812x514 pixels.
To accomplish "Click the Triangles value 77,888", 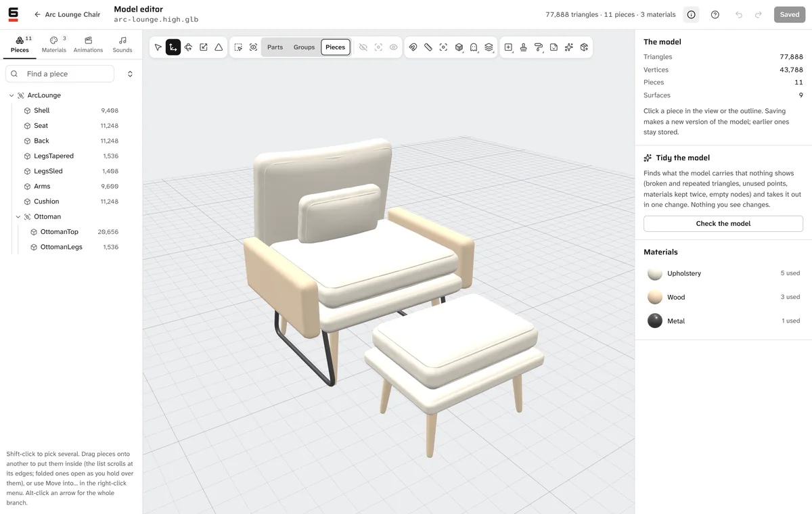I will (x=791, y=57).
